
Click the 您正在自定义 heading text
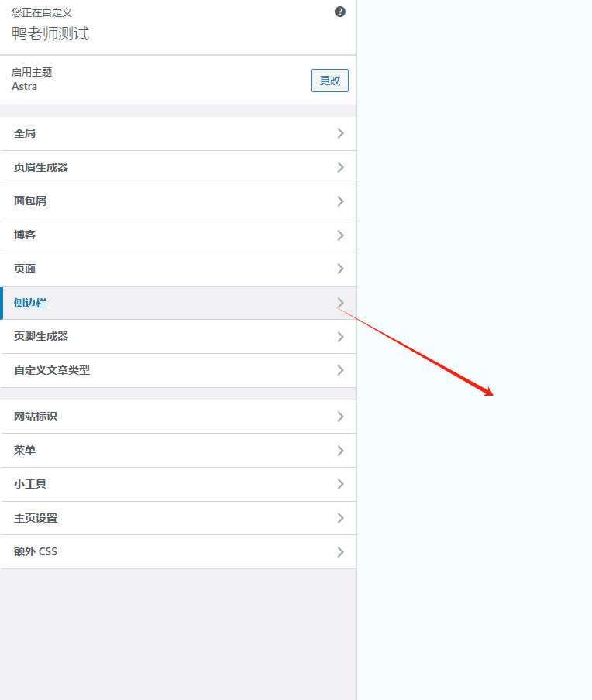click(x=42, y=12)
